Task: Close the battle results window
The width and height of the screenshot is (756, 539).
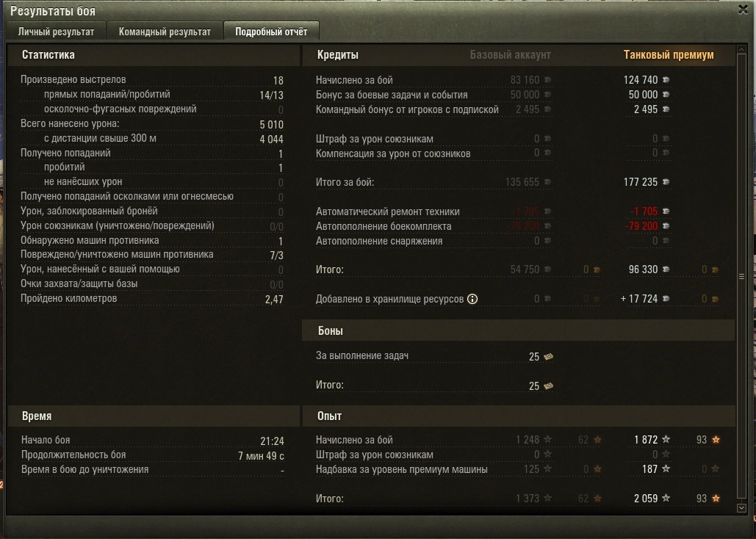Action: point(743,10)
